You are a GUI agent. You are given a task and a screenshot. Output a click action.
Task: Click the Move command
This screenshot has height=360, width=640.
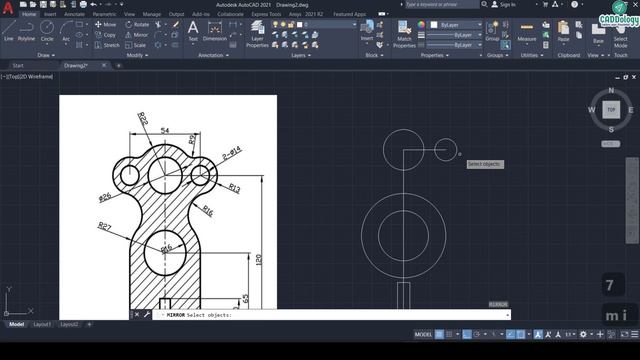(x=106, y=24)
